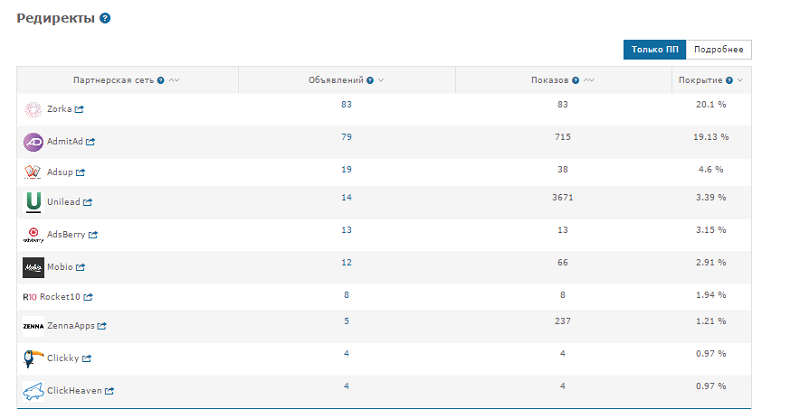Viewport: 800px width, 409px height.
Task: Click ZennaApps ads count 5
Action: 346,321
